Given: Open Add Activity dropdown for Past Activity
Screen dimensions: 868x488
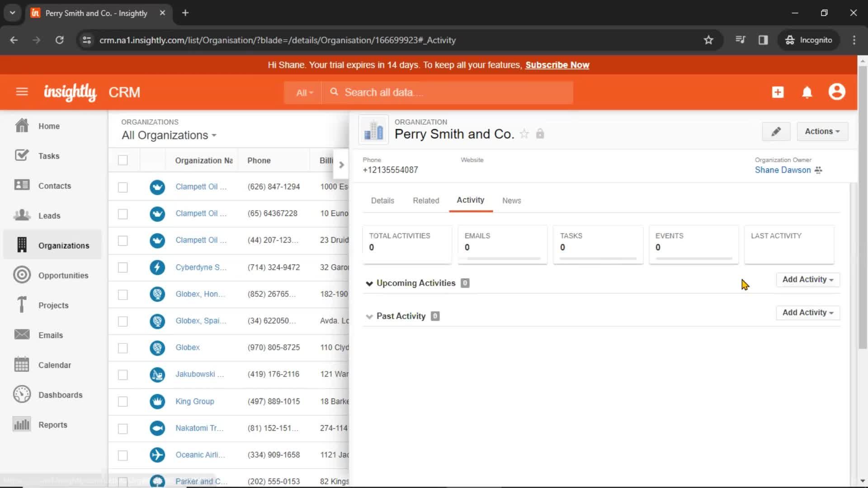Looking at the screenshot, I should (807, 313).
